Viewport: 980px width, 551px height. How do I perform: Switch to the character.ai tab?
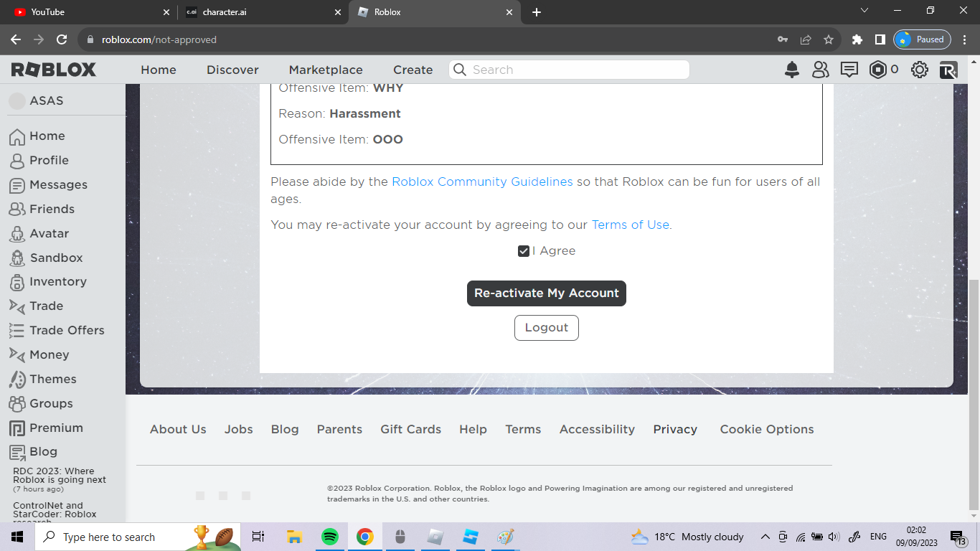[263, 12]
